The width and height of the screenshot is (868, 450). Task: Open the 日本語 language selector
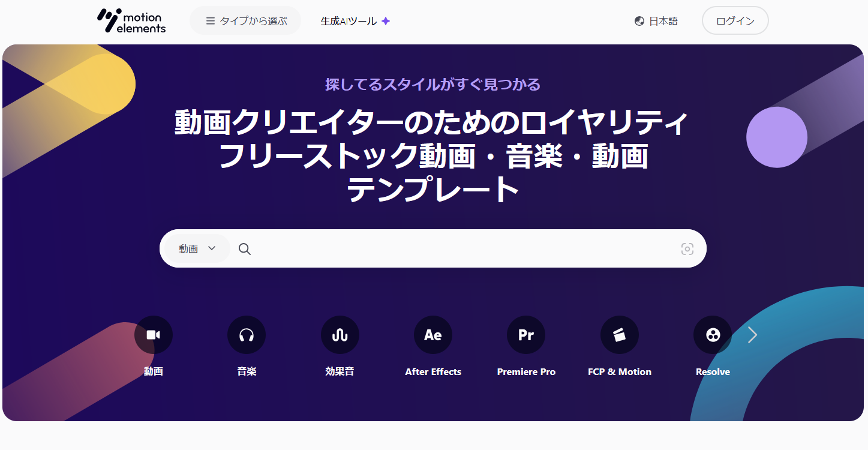pos(656,20)
